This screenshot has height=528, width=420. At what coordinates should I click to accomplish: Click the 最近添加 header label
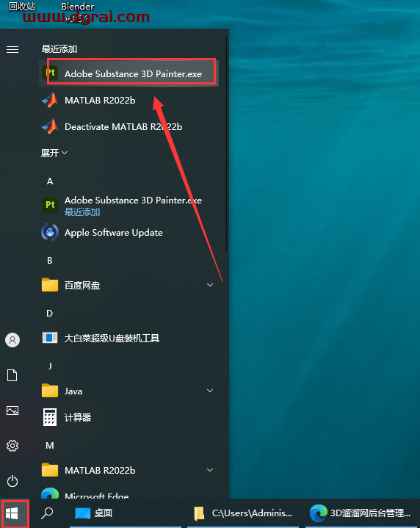tap(59, 49)
